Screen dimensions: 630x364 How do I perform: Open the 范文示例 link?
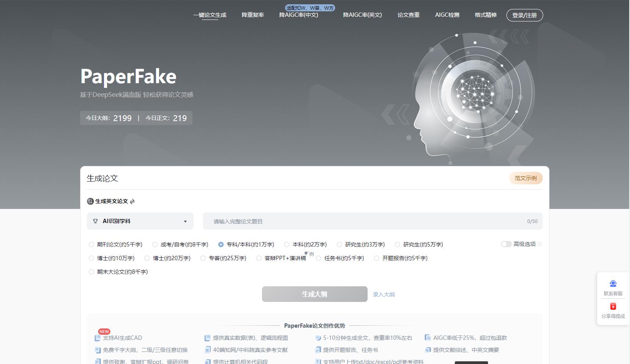(x=526, y=178)
